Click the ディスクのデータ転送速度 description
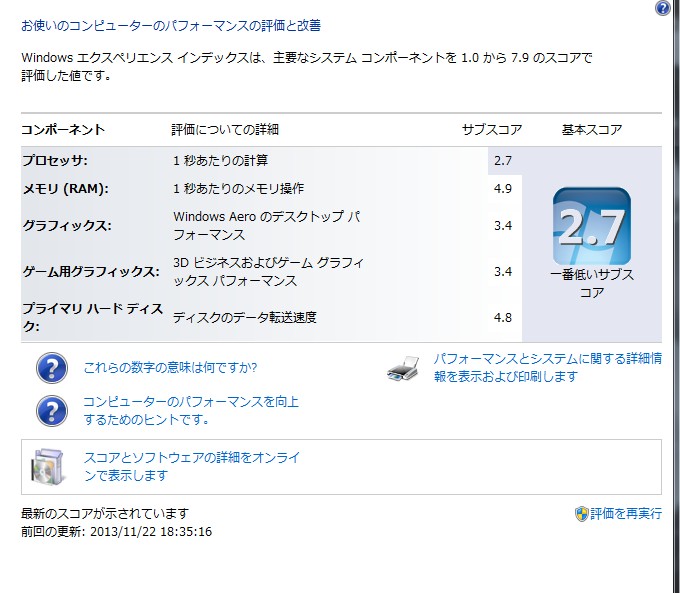Screen dimensions: 680x593 245,318
